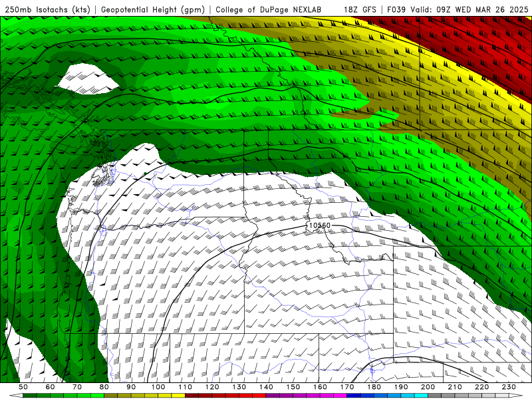Click the '80' value on the color scale
Viewport: 532px width, 399px height.
click(104, 387)
